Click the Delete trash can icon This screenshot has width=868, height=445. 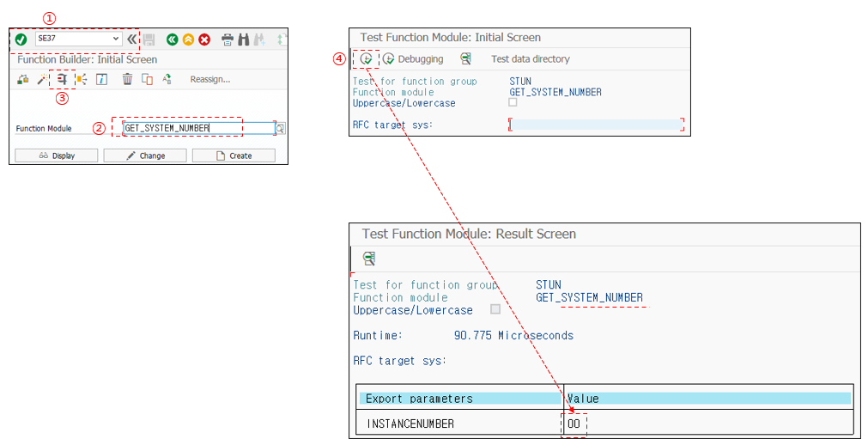tap(127, 79)
